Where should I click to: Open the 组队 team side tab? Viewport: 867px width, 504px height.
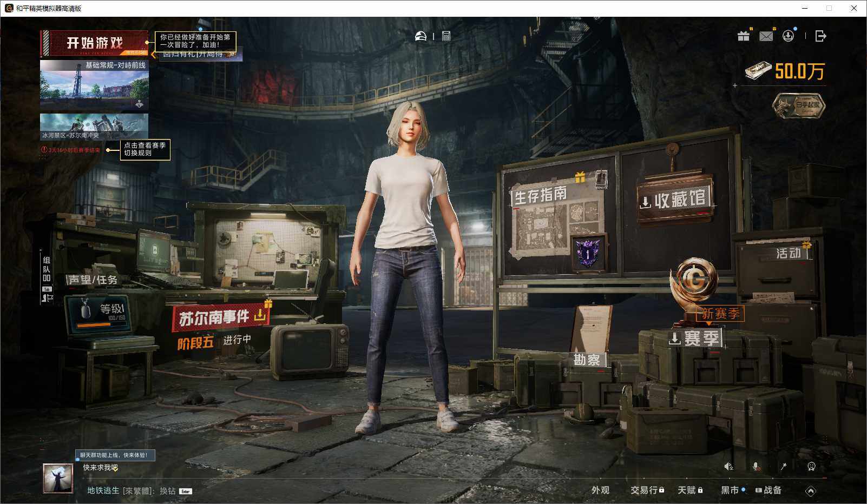(x=47, y=269)
